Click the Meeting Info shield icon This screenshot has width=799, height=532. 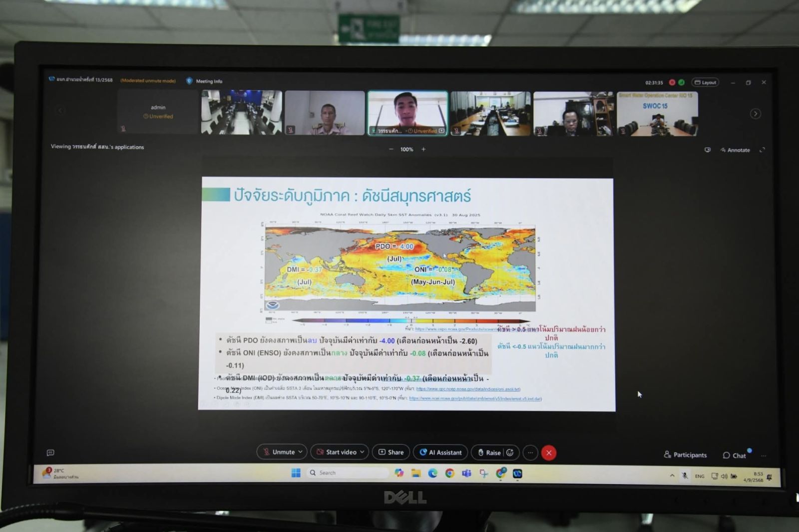(x=189, y=81)
